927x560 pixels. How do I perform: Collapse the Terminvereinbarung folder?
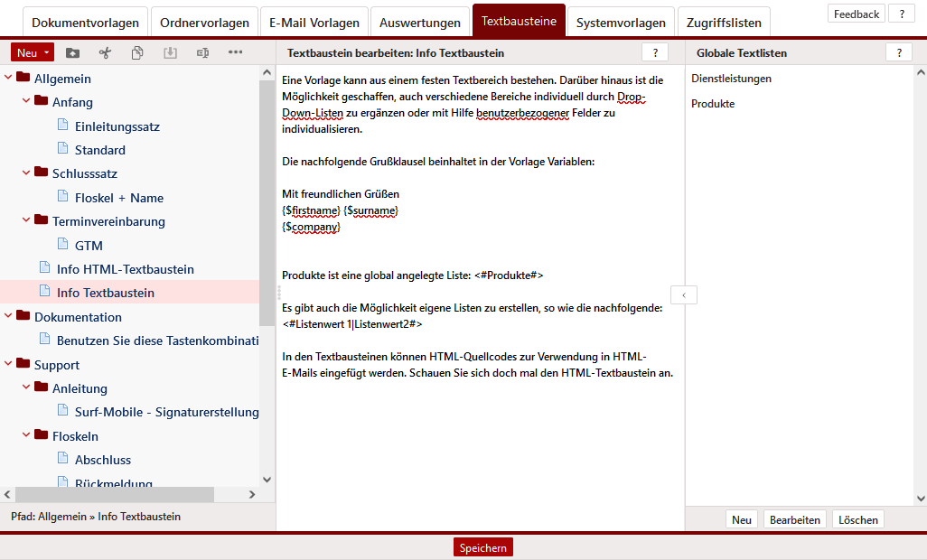(26, 221)
